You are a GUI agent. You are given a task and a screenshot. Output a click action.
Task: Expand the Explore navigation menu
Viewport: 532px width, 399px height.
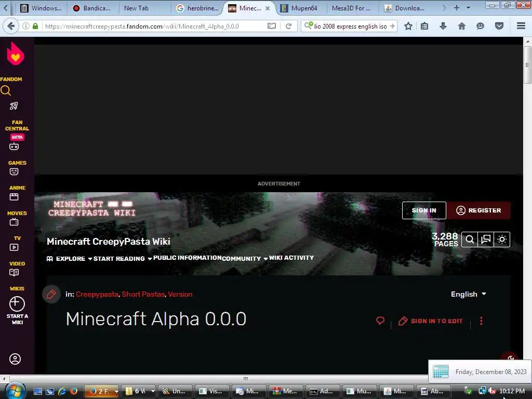[x=69, y=259]
